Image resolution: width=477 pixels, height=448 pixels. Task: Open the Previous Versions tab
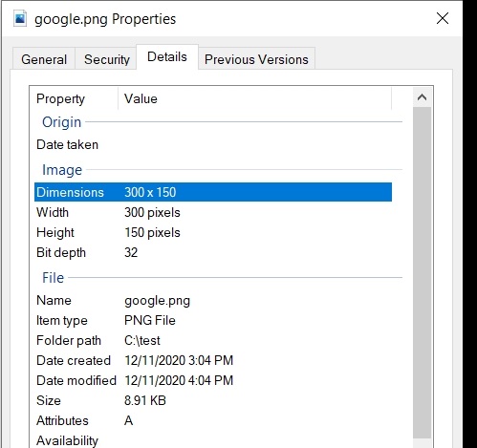[x=256, y=59]
